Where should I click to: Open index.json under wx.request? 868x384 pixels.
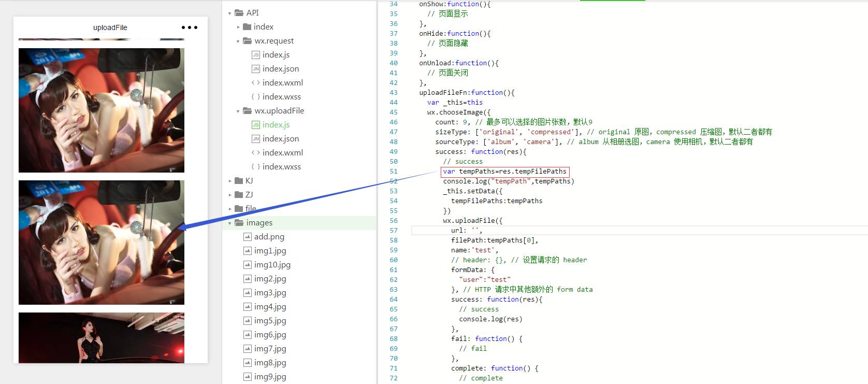pyautogui.click(x=281, y=68)
